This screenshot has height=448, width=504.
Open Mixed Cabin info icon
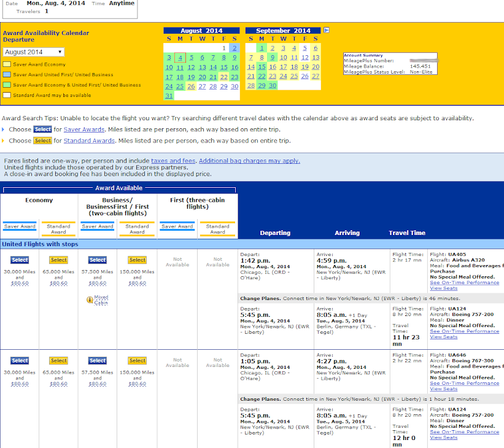click(x=90, y=300)
